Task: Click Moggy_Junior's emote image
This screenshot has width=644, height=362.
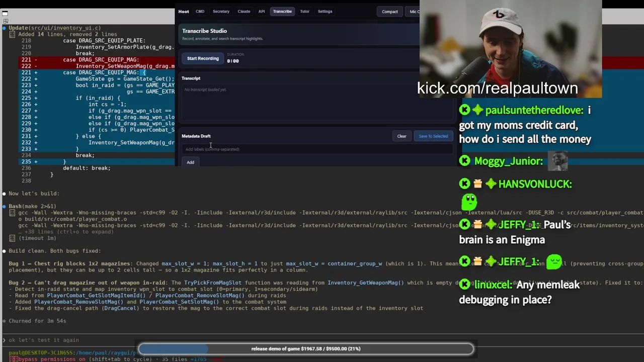Action: 557,161
